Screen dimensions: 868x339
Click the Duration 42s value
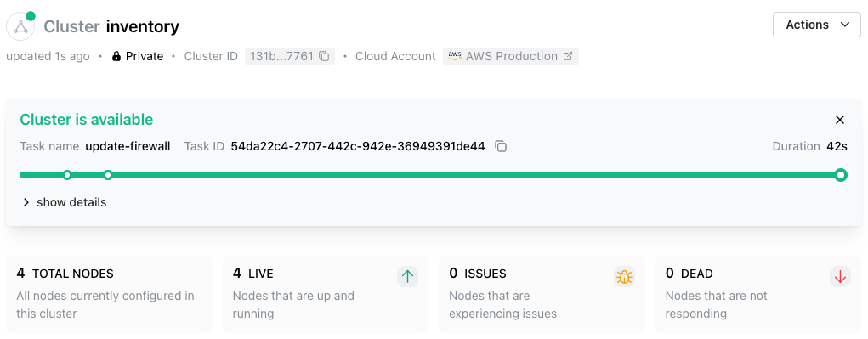[837, 146]
